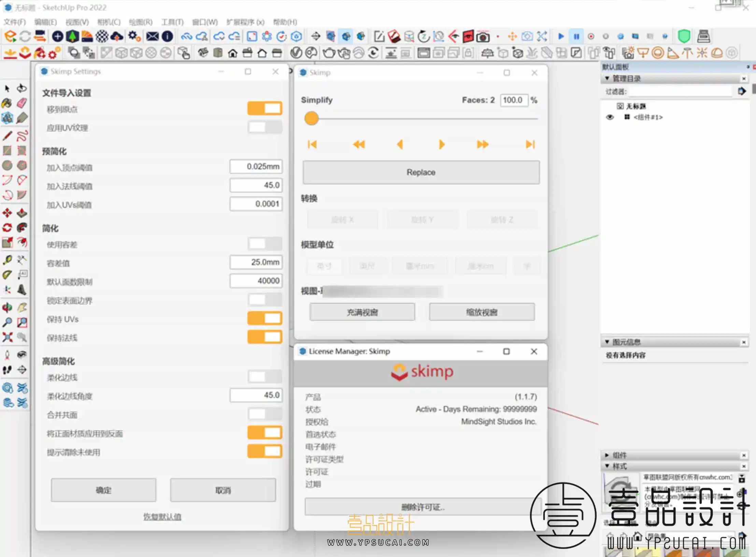Click the green shield toolbar icon
The image size is (756, 557).
click(x=684, y=36)
